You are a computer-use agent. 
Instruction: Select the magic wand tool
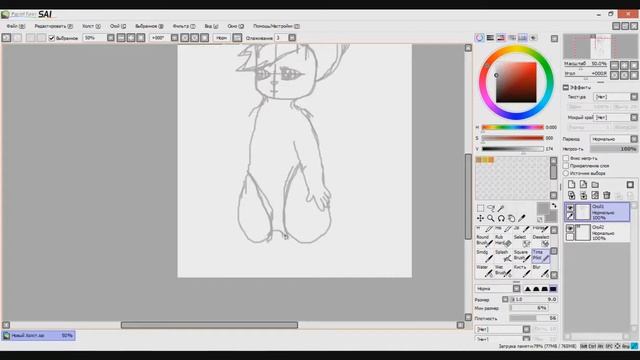coord(501,208)
